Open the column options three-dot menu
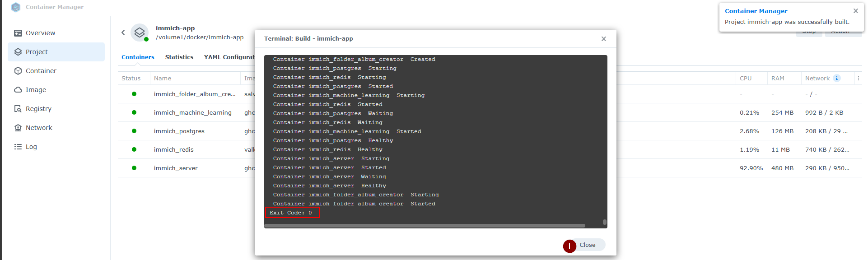Screen dimensions: 868x260 858,78
